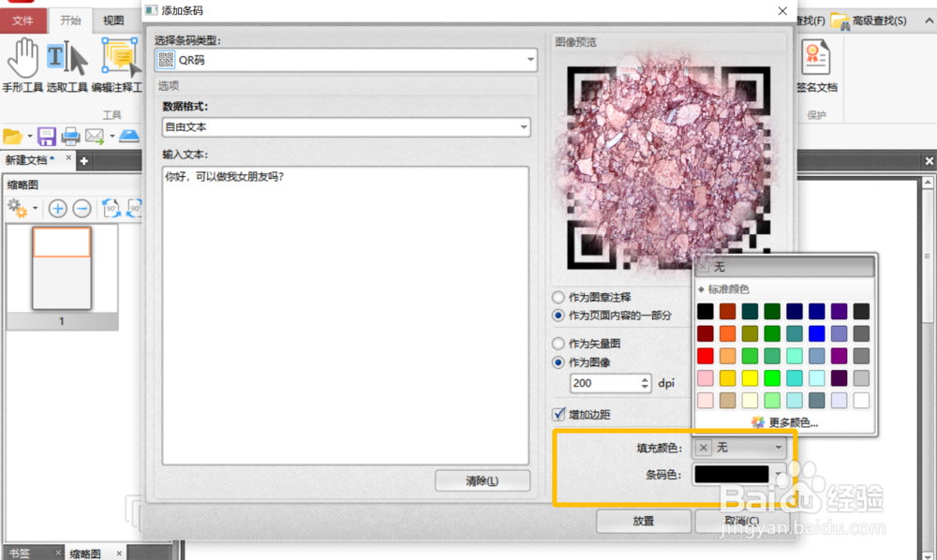This screenshot has height=560, width=937.
Task: Pick the black swatch in palette
Action: click(706, 311)
